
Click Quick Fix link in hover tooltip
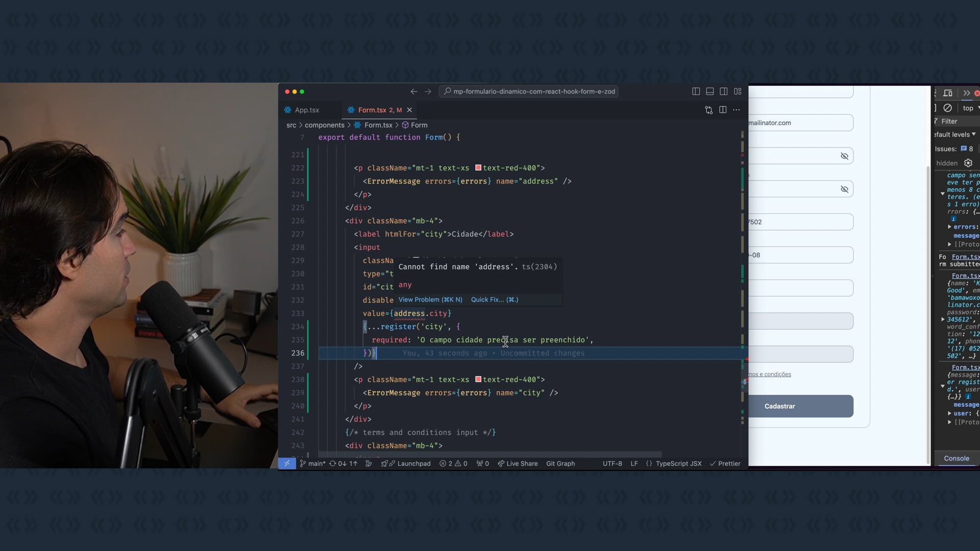coord(494,299)
